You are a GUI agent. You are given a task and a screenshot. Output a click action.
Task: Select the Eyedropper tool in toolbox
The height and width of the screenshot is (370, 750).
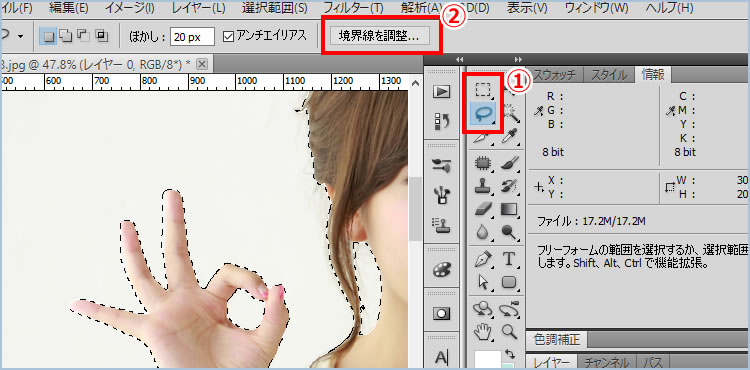click(510, 137)
